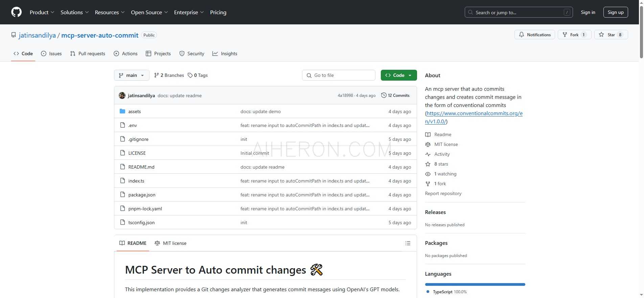The image size is (644, 298).
Task: Click Sign in
Action: 588,12
